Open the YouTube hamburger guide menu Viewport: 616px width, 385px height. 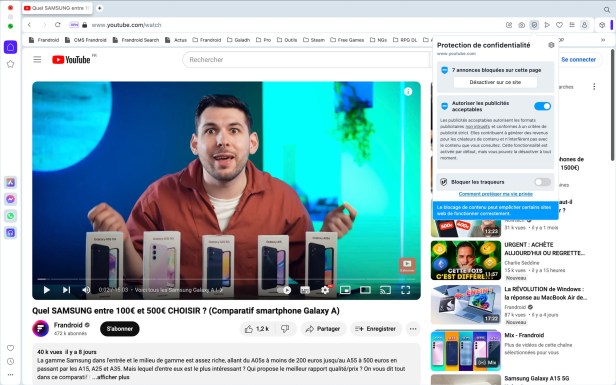coord(37,59)
